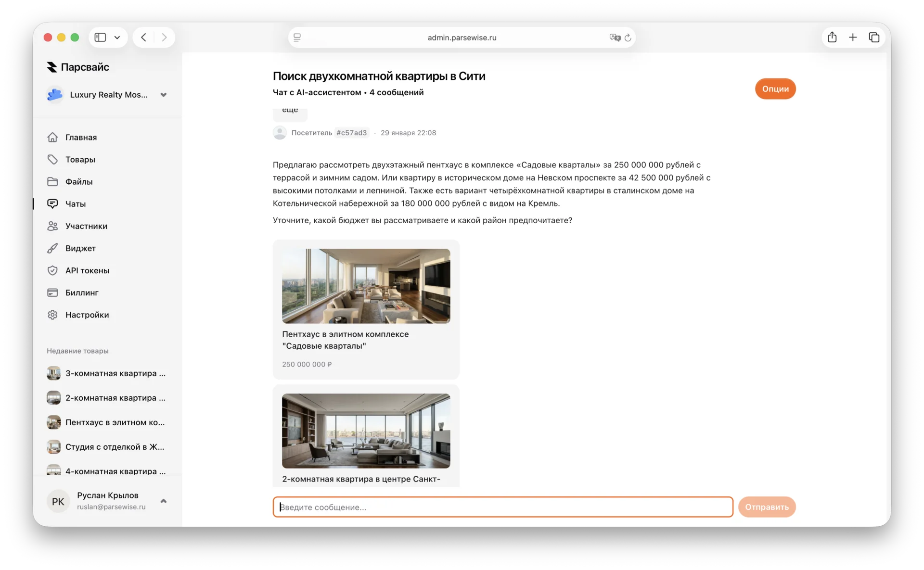
Task: Click the orange Опции button
Action: point(775,89)
